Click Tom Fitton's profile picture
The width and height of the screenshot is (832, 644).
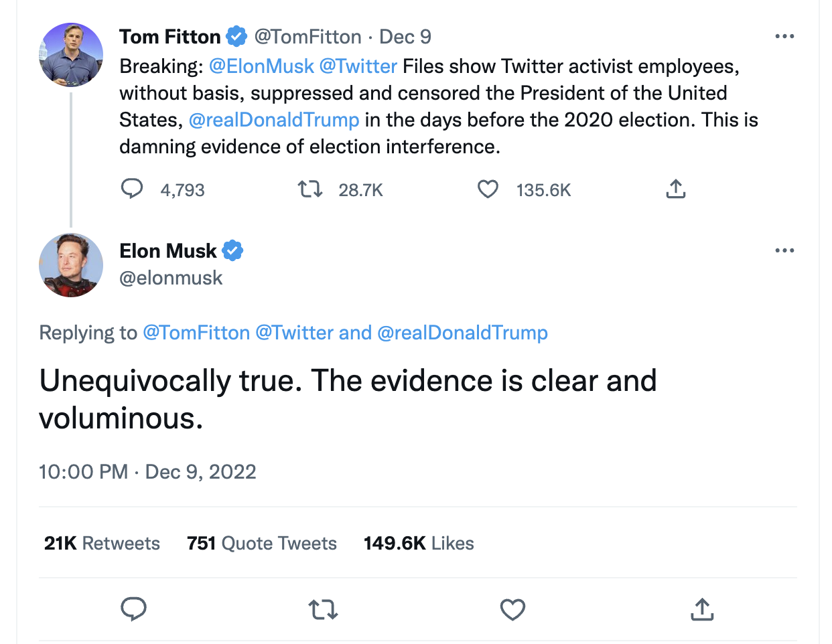coord(70,55)
